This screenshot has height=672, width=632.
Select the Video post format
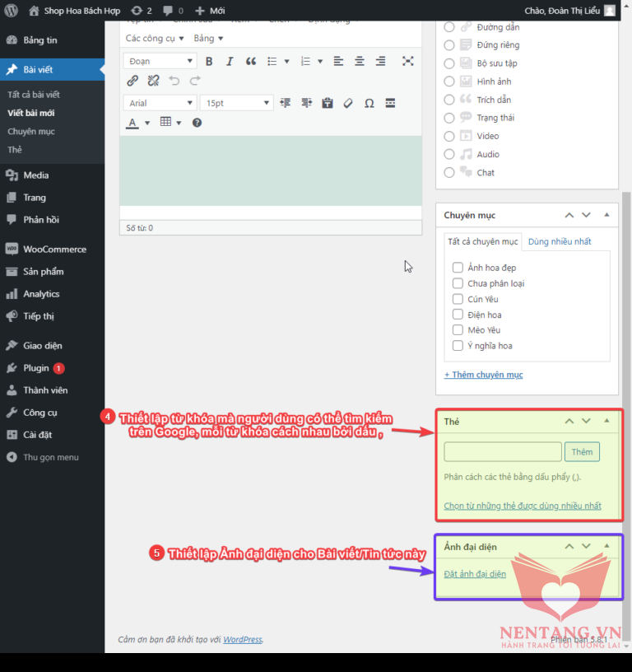[x=448, y=136]
